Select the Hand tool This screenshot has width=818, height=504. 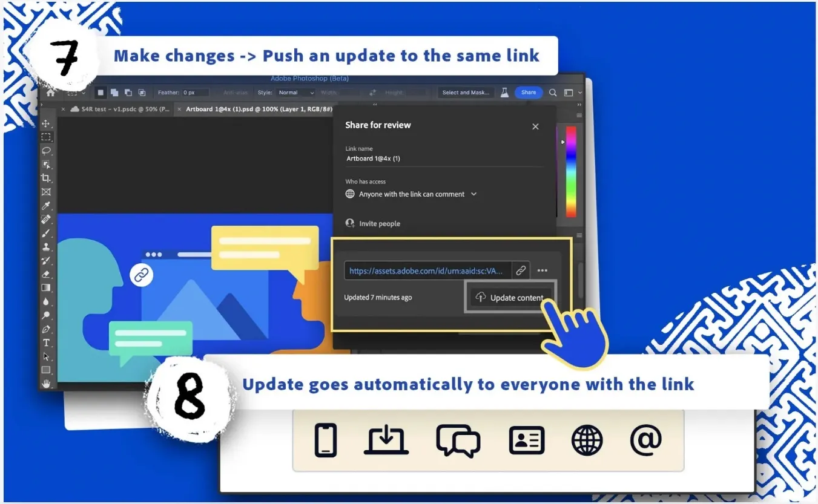pyautogui.click(x=46, y=384)
